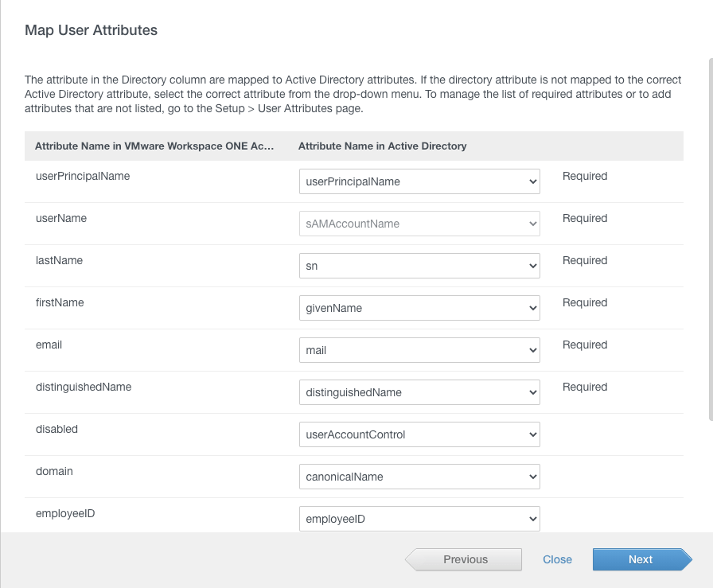Click the greyed-out sAMAccountName dropdown
Image resolution: width=713 pixels, height=588 pixels.
pos(419,224)
